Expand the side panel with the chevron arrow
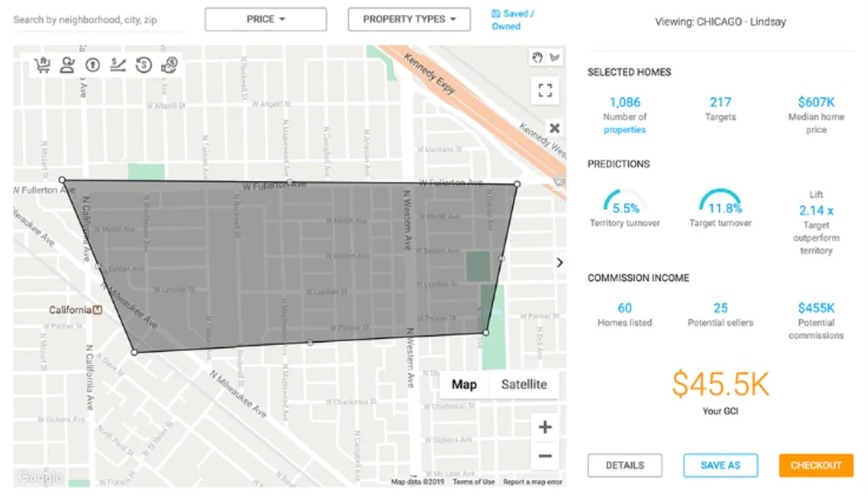The height and width of the screenshot is (499, 868). point(559,262)
